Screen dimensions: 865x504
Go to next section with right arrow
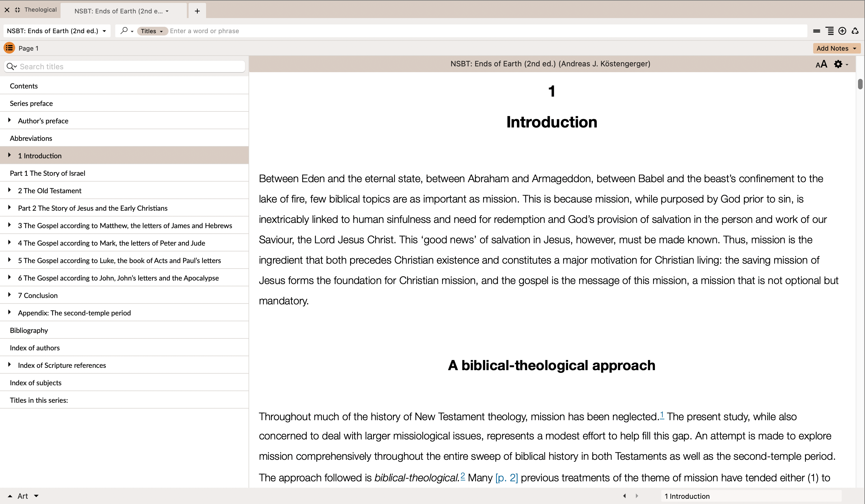pyautogui.click(x=637, y=496)
